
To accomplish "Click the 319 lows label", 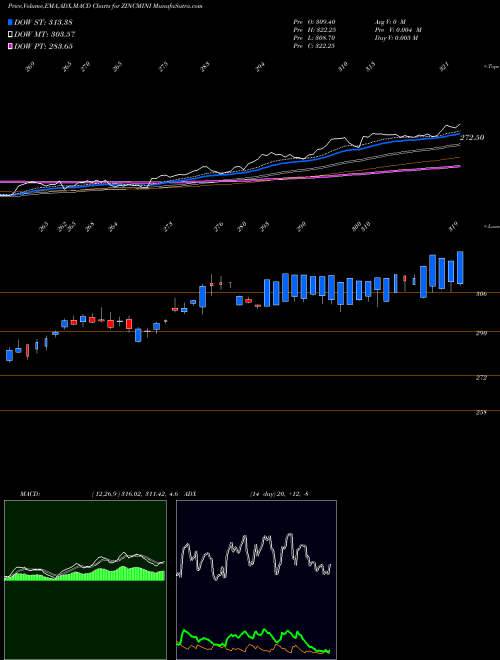I will pyautogui.click(x=453, y=227).
